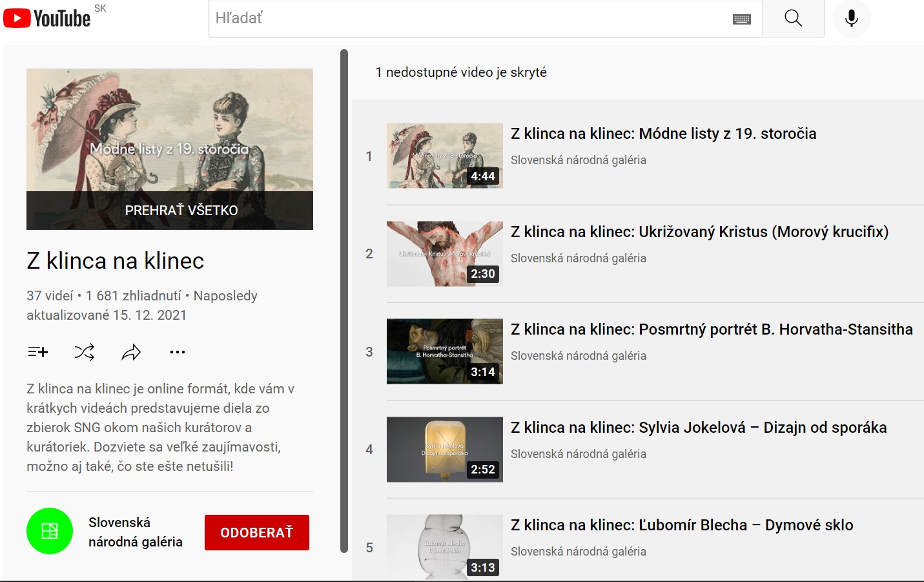
Task: Open the playlist three-dot more options menu
Action: [178, 352]
